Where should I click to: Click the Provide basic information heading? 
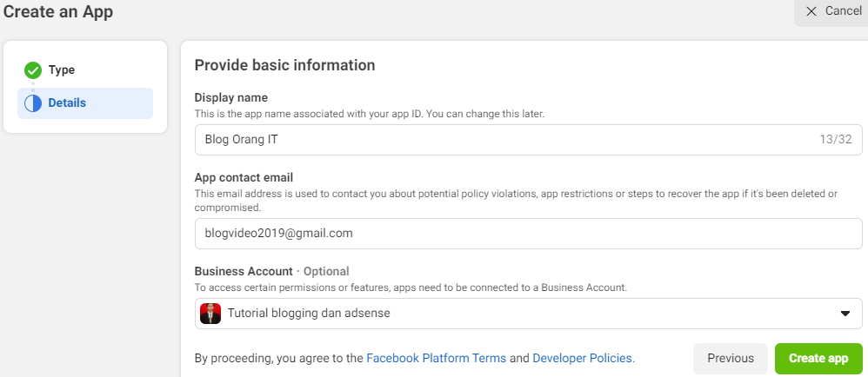tap(284, 65)
